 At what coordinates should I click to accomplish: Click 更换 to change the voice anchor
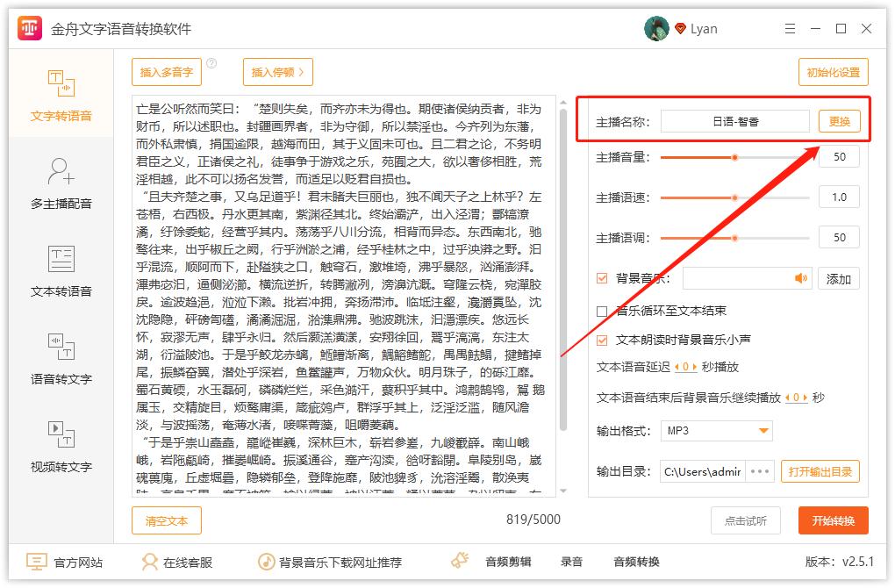839,120
